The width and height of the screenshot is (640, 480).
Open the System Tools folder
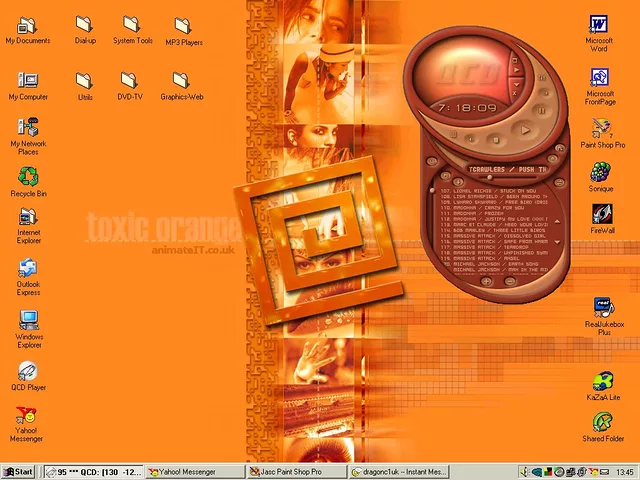133,29
